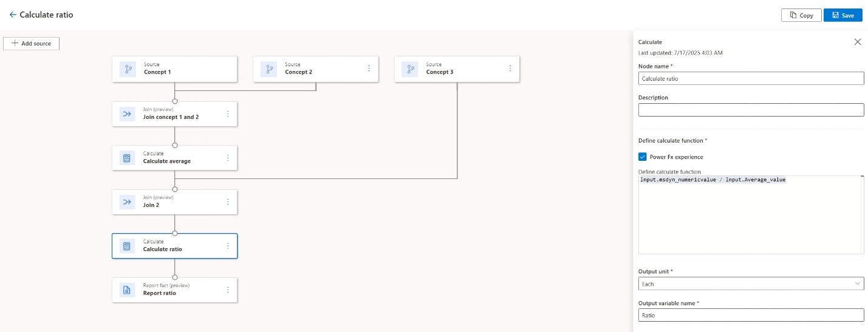Viewport: 868px width, 332px height.
Task: Click the Calculate ratio calculator icon
Action: 127,246
